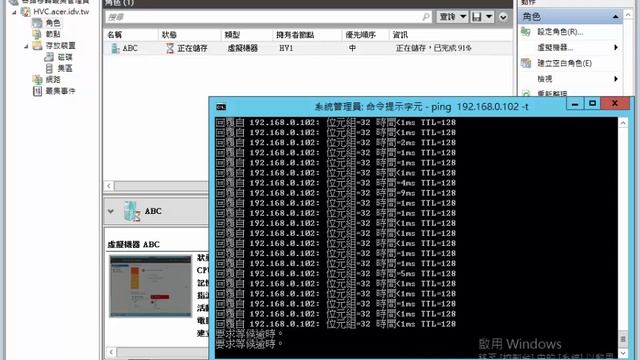640x360 pixels.
Task: Choose 設定角色(R)... in the Actions pane
Action: (560, 32)
